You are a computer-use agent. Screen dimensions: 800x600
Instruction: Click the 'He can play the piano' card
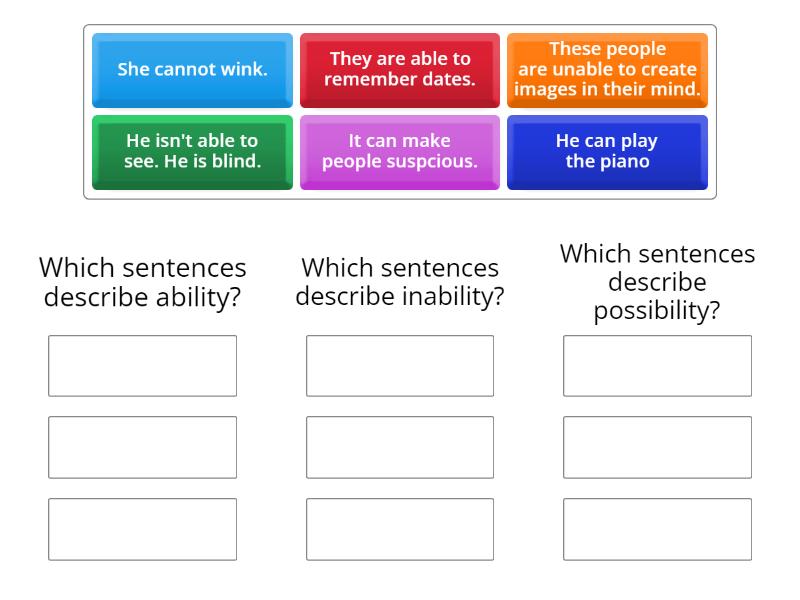[x=607, y=152]
